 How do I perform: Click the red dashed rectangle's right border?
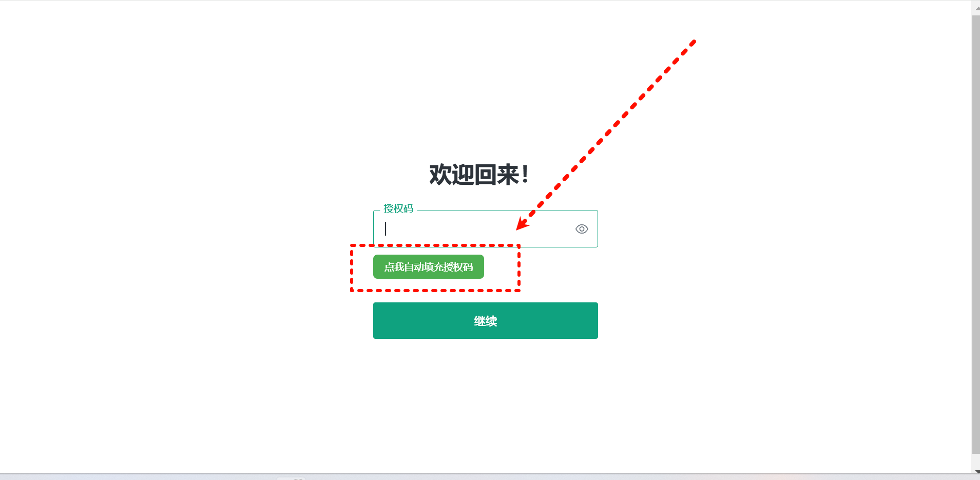point(519,268)
